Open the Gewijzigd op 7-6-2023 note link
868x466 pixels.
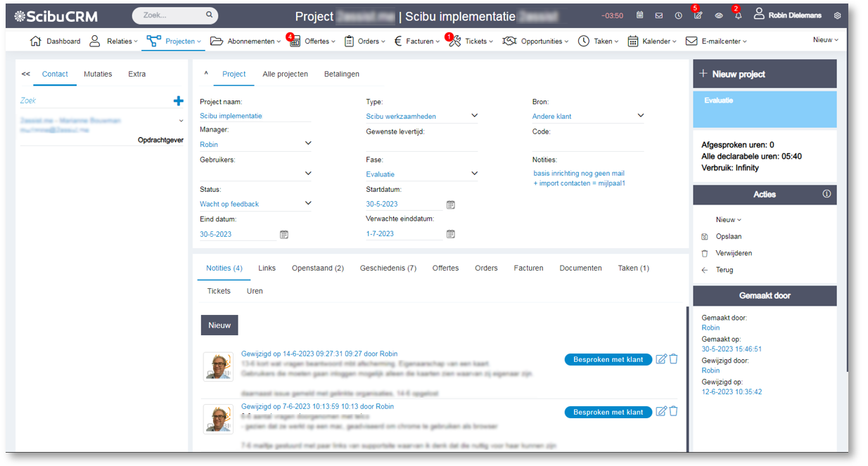(317, 406)
